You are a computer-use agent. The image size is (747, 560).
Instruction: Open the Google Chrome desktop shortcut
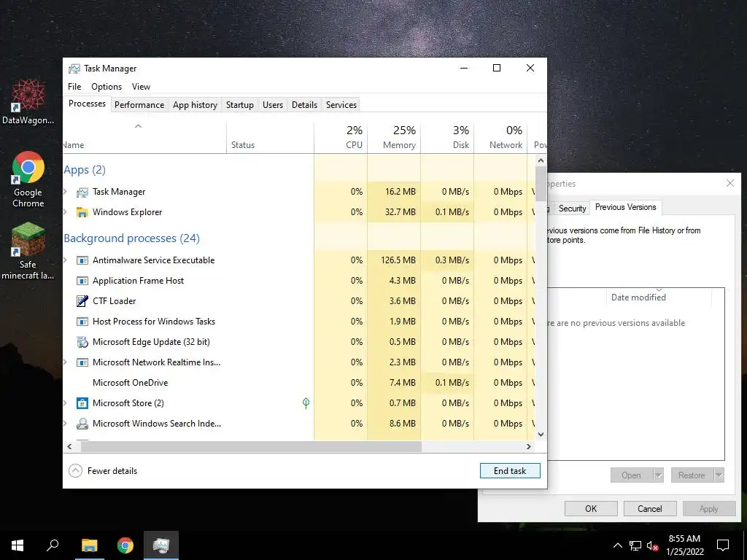tap(28, 179)
